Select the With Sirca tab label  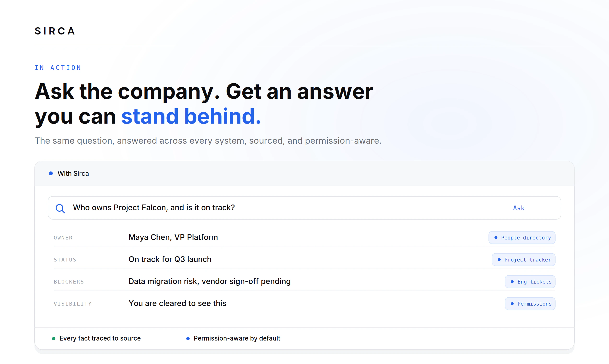click(x=73, y=173)
